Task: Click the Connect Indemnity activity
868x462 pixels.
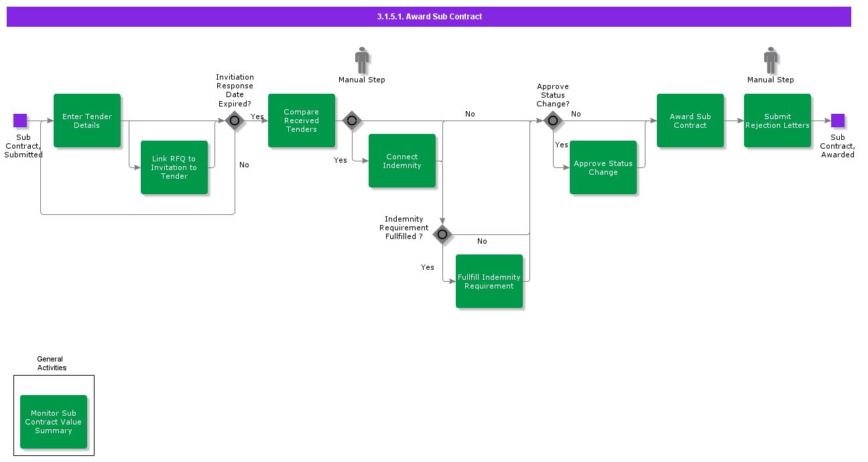Action: (x=401, y=161)
